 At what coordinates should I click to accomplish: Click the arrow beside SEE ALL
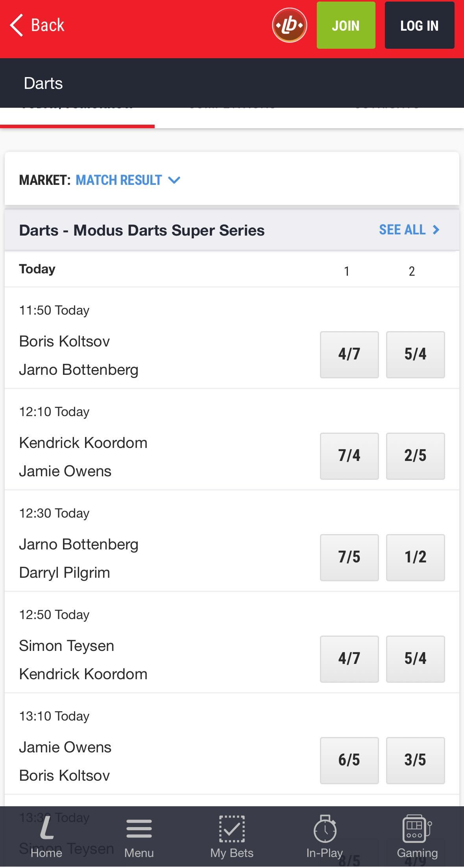click(435, 230)
